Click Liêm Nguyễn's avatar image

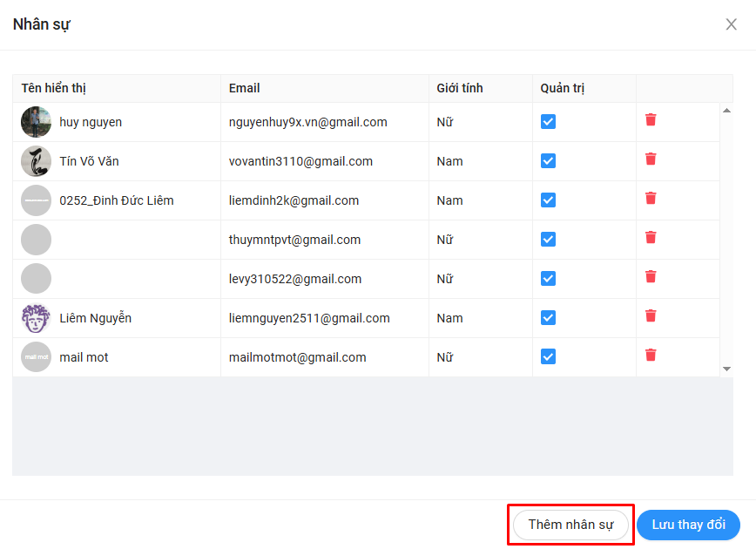pyautogui.click(x=37, y=318)
